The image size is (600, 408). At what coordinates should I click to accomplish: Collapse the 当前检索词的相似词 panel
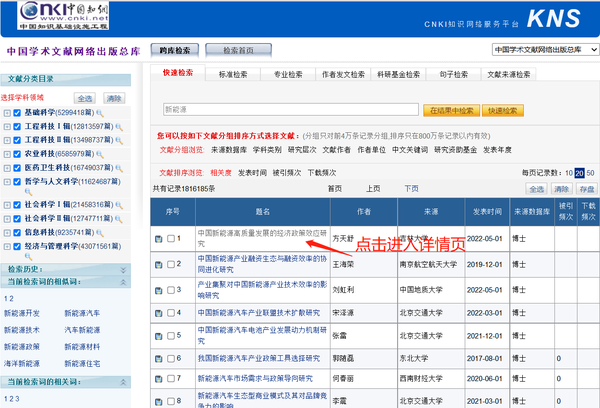point(123,282)
